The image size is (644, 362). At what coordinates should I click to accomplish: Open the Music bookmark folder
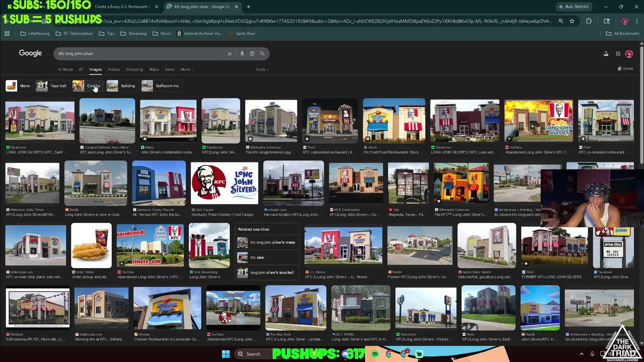162,34
